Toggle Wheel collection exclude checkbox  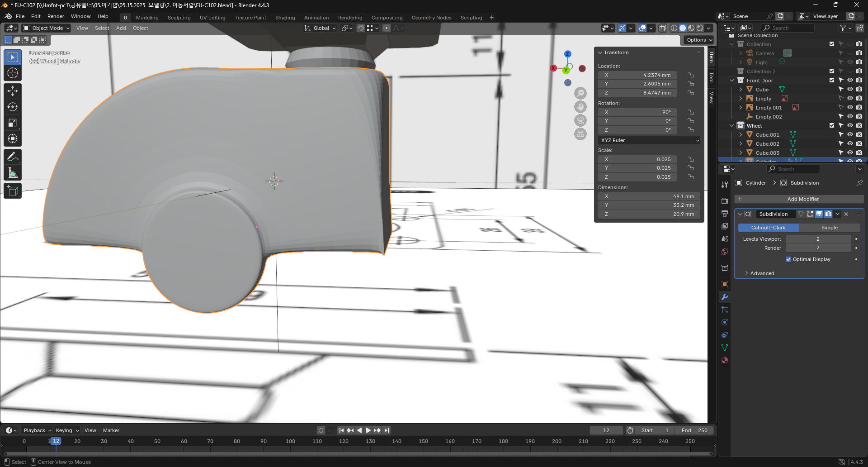(x=832, y=125)
